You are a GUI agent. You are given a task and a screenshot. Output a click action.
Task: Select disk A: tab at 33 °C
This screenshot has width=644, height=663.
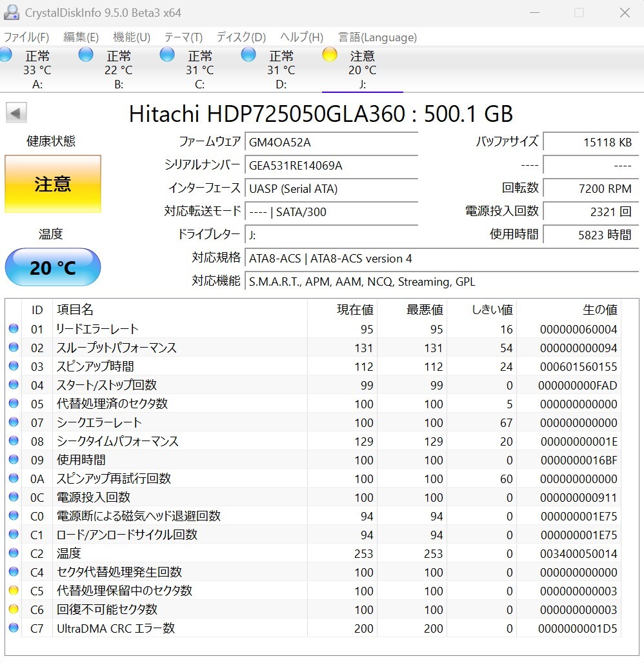point(37,70)
